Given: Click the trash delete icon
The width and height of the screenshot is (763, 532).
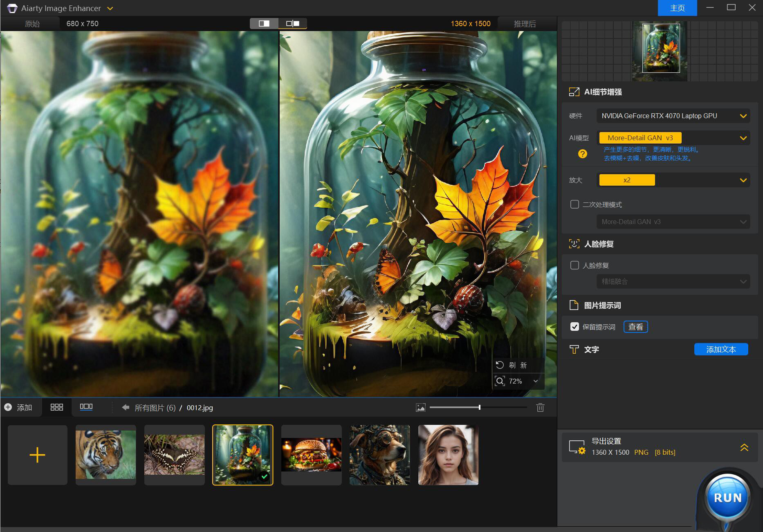Looking at the screenshot, I should click(540, 407).
